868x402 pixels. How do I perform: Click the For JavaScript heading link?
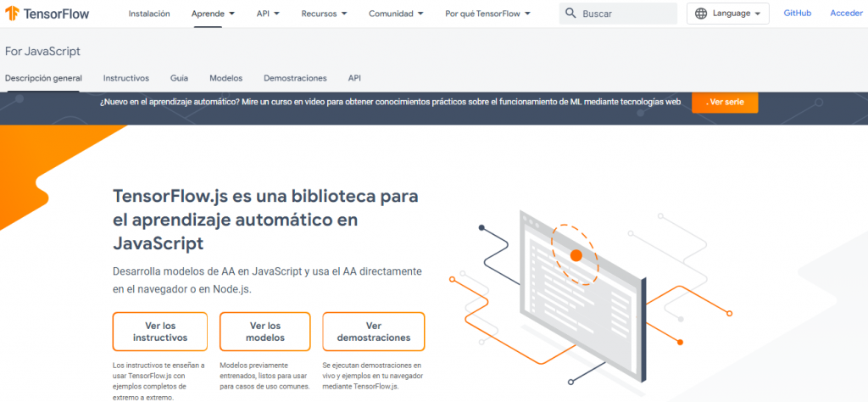[42, 52]
